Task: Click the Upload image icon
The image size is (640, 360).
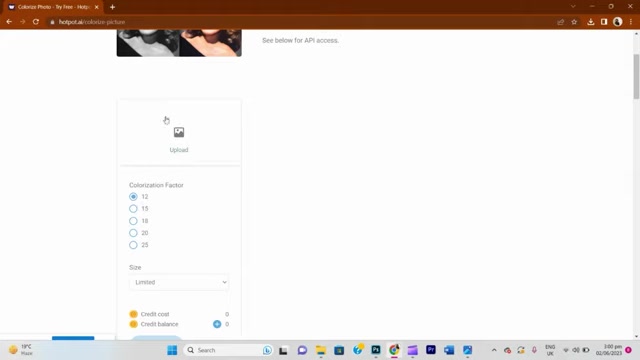Action: (179, 132)
